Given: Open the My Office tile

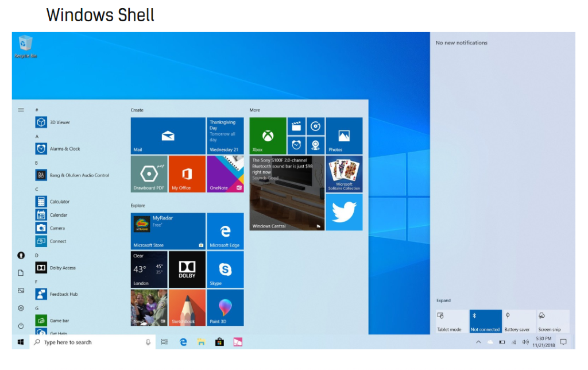Looking at the screenshot, I should pyautogui.click(x=187, y=174).
